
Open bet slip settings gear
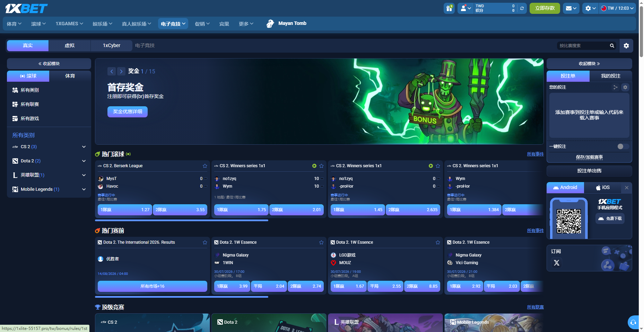click(625, 87)
